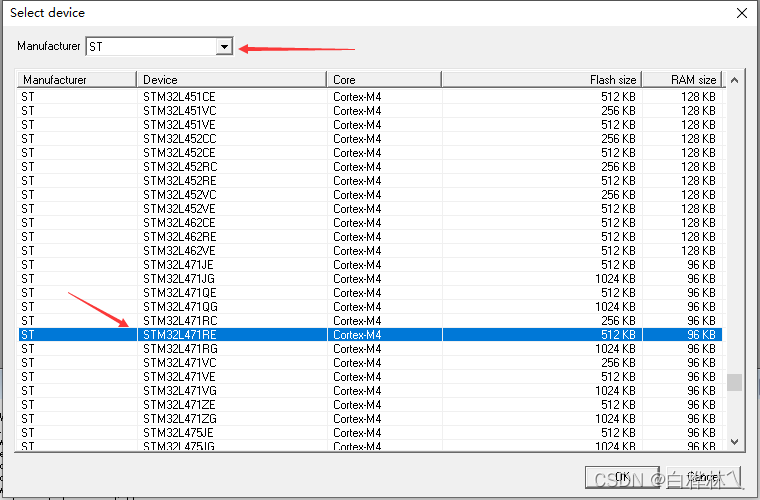Open the Manufacturer dropdown arrow
The height and width of the screenshot is (500, 760).
[x=224, y=47]
